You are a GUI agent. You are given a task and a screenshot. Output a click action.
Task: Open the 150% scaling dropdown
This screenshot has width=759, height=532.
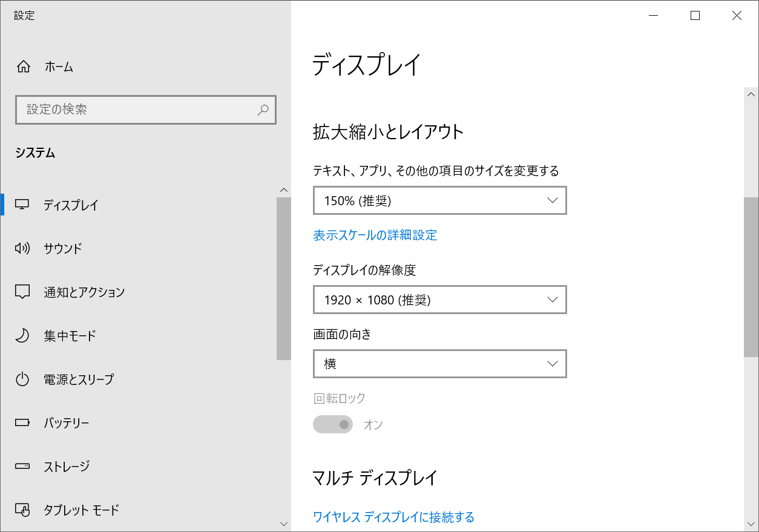tap(439, 200)
